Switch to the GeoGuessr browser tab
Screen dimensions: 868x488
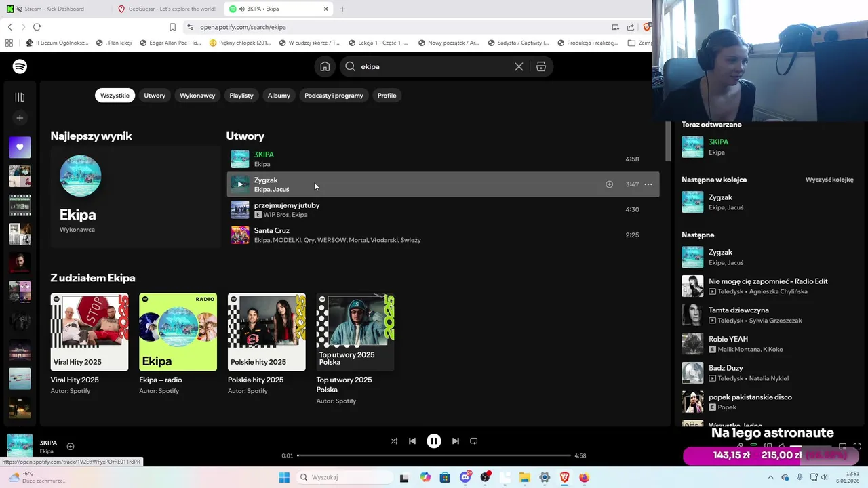point(166,9)
